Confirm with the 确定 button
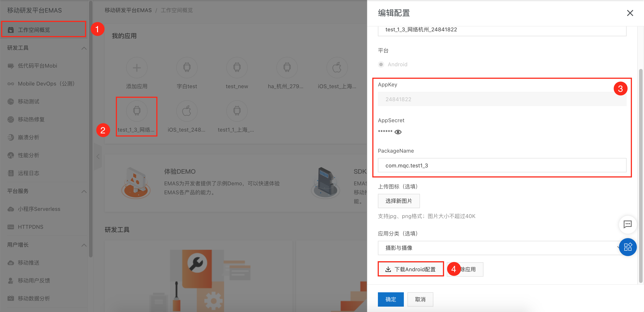The height and width of the screenshot is (312, 644). [391, 299]
